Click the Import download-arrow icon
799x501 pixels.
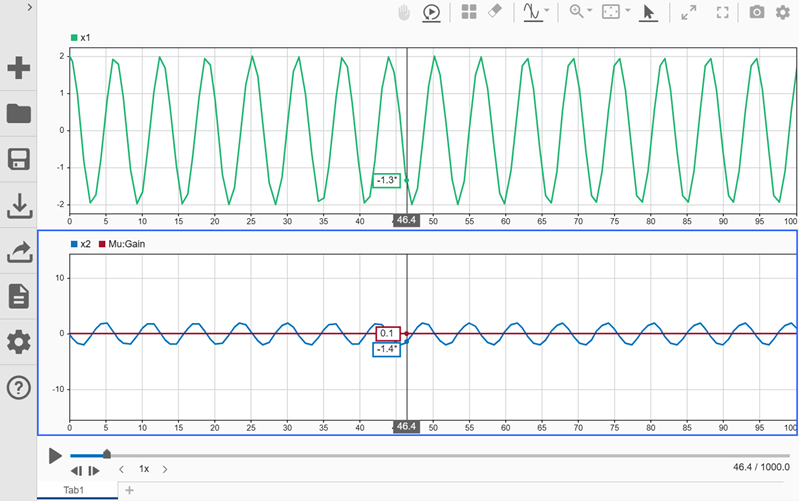19,205
